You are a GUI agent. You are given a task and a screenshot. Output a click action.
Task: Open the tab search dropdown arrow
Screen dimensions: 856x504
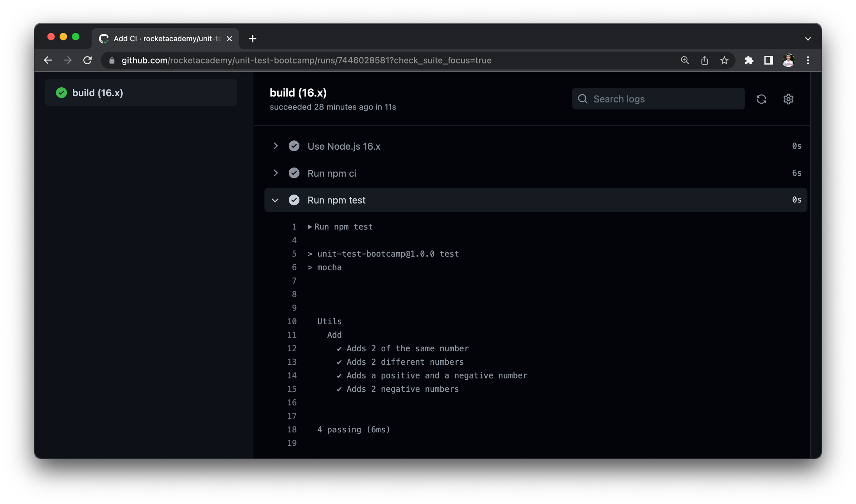tap(808, 39)
